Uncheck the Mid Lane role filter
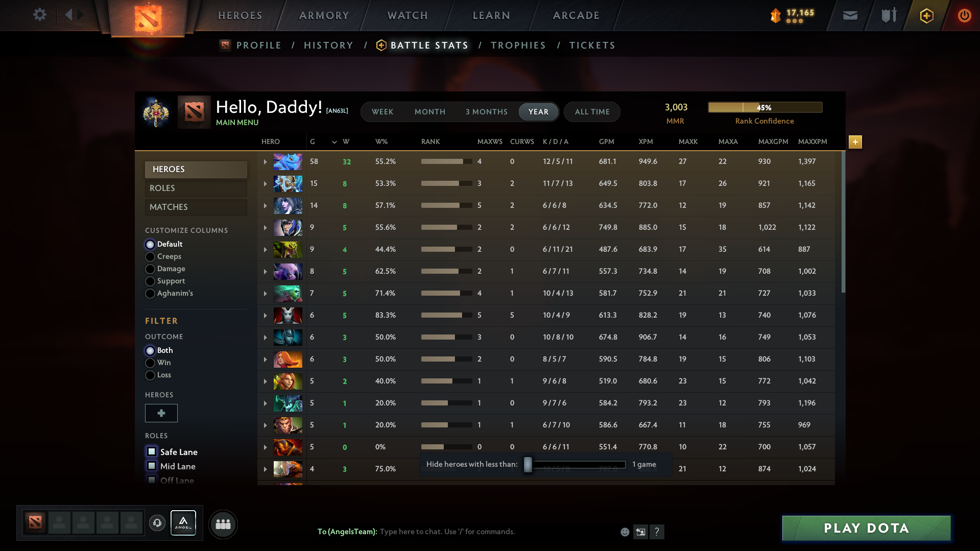The height and width of the screenshot is (551, 980). click(151, 466)
